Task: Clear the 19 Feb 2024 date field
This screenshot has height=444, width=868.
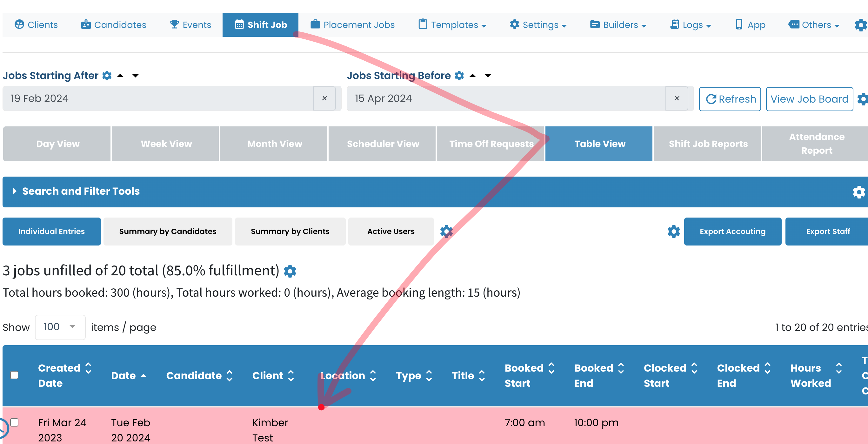Action: [x=324, y=98]
